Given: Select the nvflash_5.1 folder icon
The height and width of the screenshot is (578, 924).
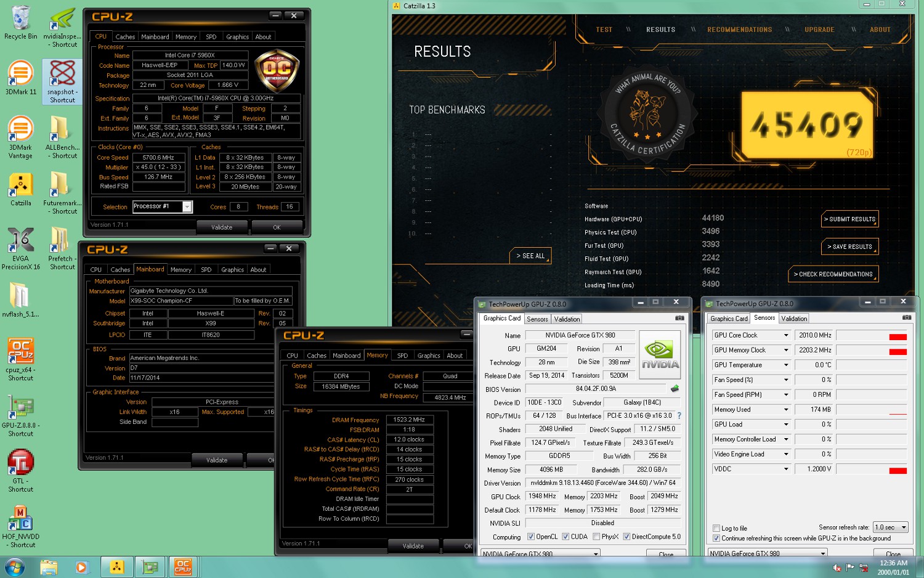Looking at the screenshot, I should [x=20, y=300].
